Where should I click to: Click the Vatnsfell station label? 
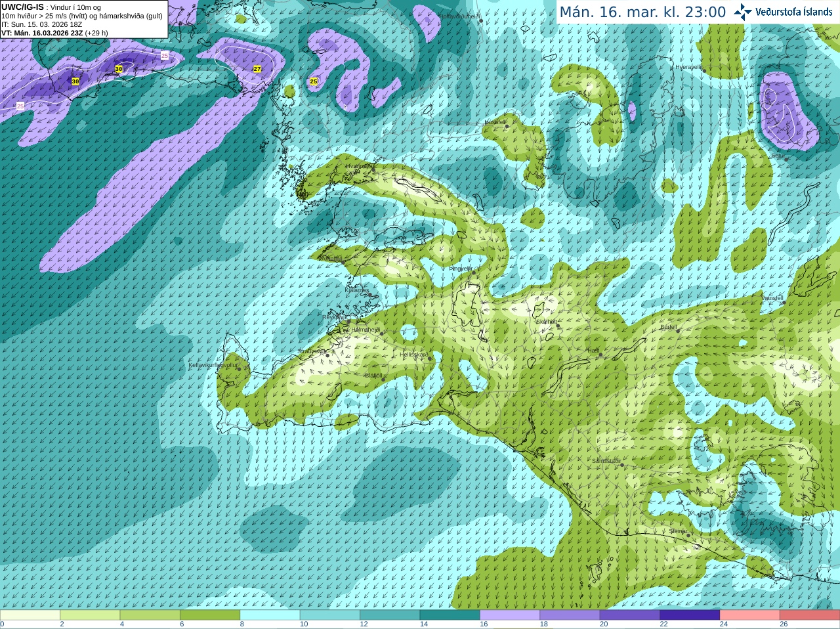pyautogui.click(x=772, y=298)
